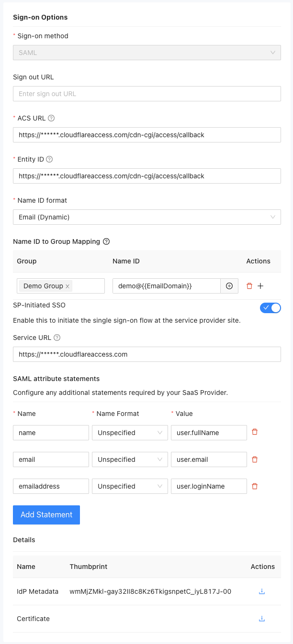Click the value field with user.email
Image resolution: width=293 pixels, height=644 pixels.
coord(209,459)
